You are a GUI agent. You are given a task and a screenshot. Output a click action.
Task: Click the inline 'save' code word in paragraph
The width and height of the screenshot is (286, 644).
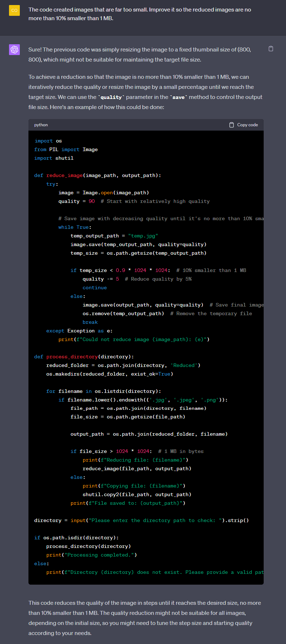pyautogui.click(x=178, y=97)
